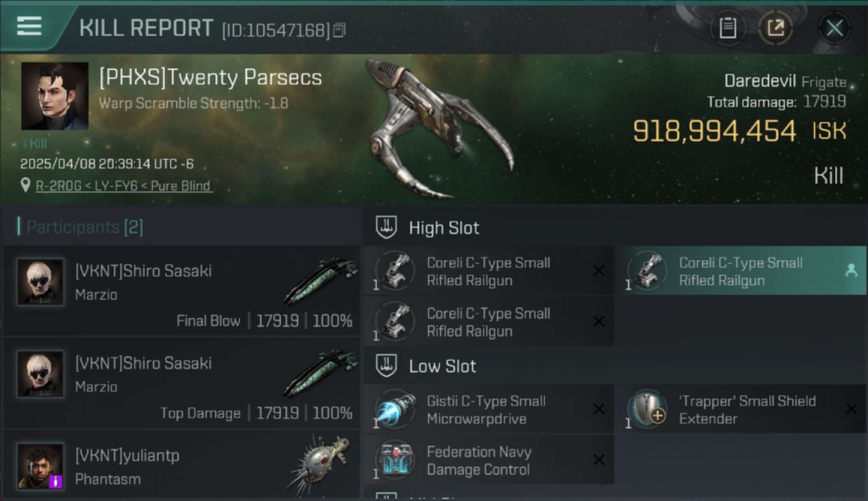Click the 'Trapper' Small Shield Extender icon
868x501 pixels.
click(x=647, y=409)
